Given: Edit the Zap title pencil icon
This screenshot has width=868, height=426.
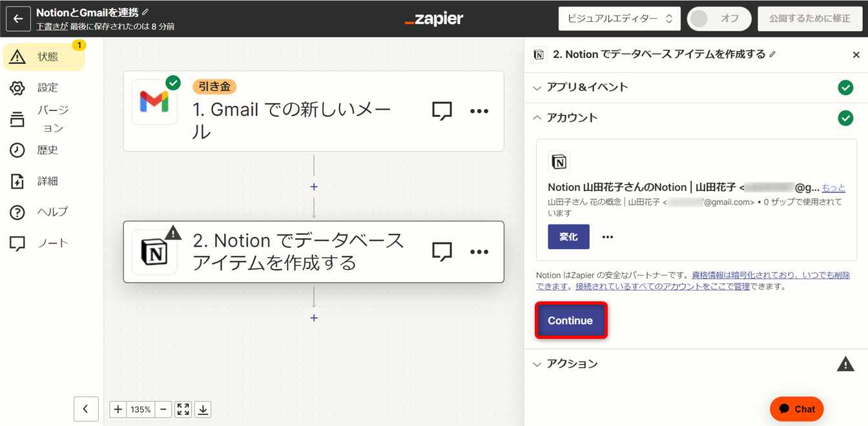Looking at the screenshot, I should 145,12.
